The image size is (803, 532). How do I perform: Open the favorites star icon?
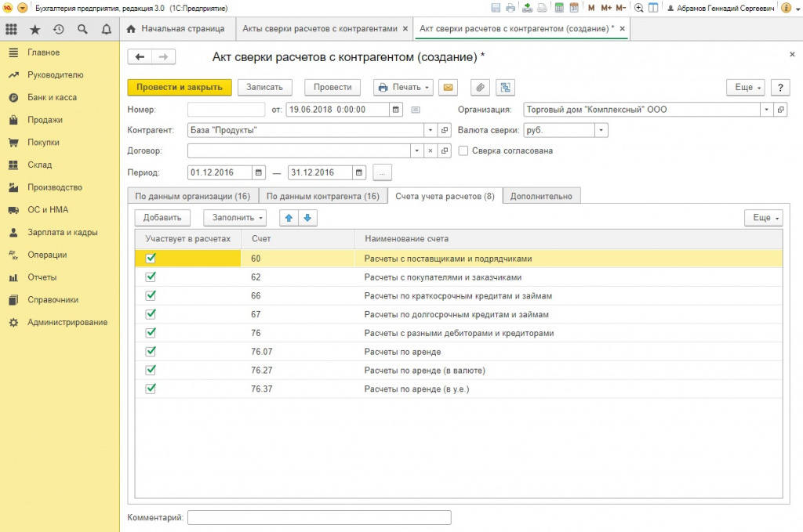point(35,30)
